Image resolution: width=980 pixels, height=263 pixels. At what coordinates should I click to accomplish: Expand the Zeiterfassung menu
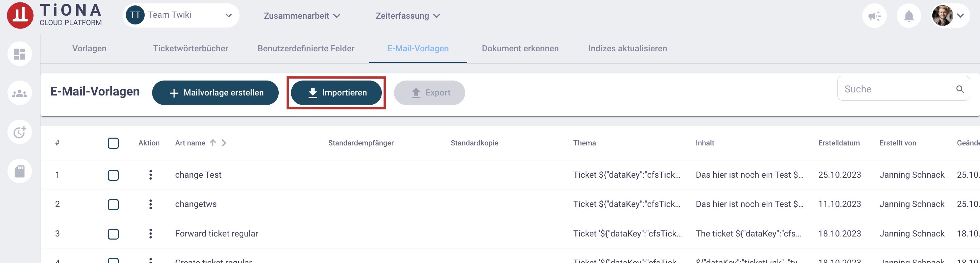[x=408, y=16]
